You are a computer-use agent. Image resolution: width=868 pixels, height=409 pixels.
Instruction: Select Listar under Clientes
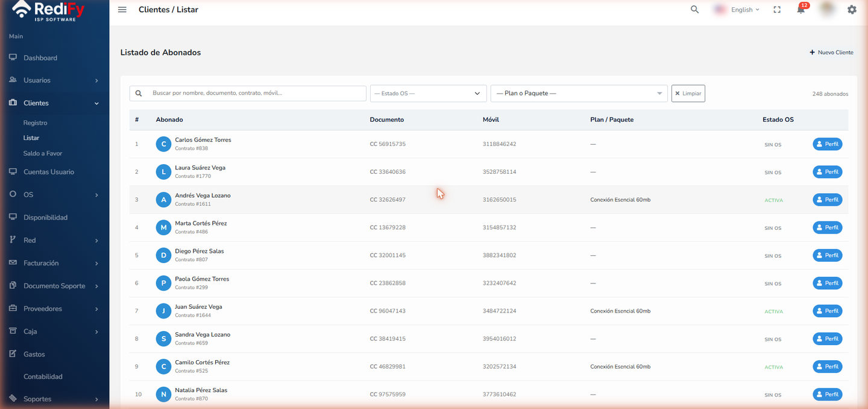click(x=31, y=138)
